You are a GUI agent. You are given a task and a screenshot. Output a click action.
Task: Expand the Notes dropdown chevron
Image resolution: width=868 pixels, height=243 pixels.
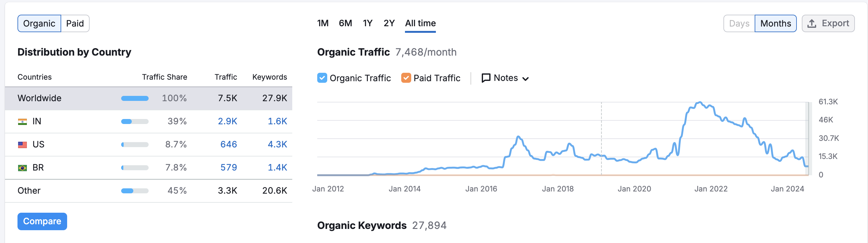[x=525, y=79]
